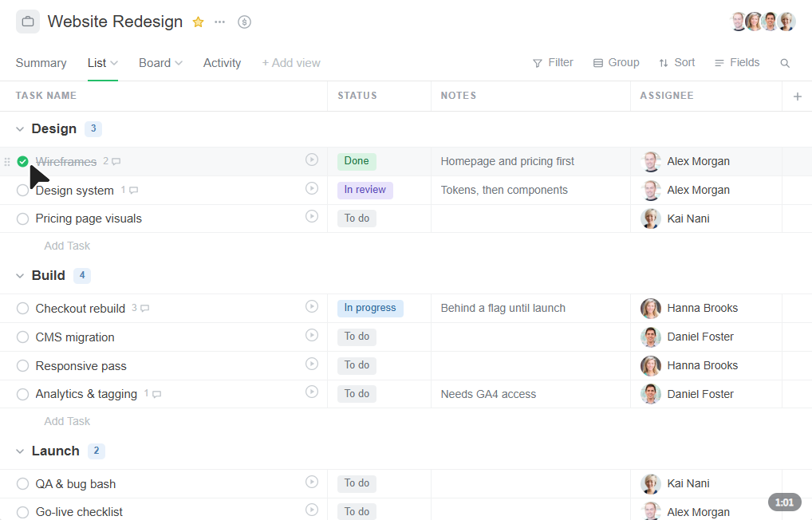812x520 pixels.
Task: Mark Go-live checklist as complete
Action: [23, 512]
